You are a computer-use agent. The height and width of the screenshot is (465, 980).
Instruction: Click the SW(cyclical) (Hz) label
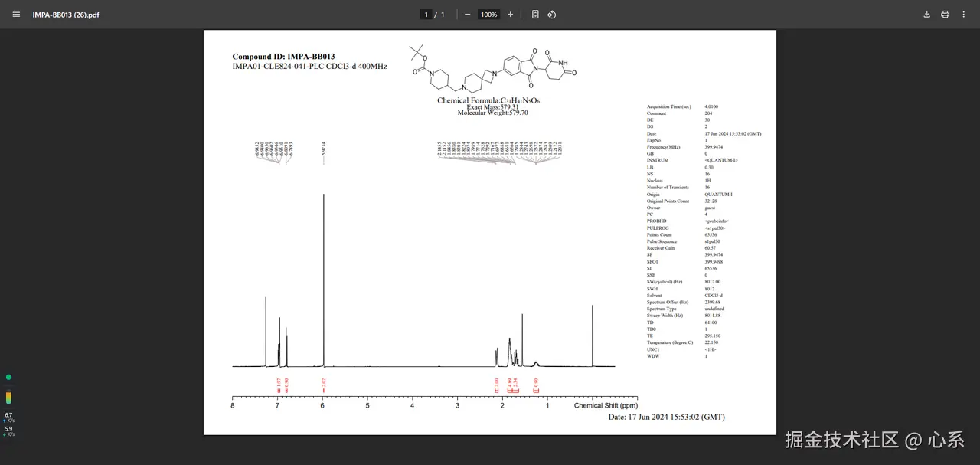[x=665, y=282]
